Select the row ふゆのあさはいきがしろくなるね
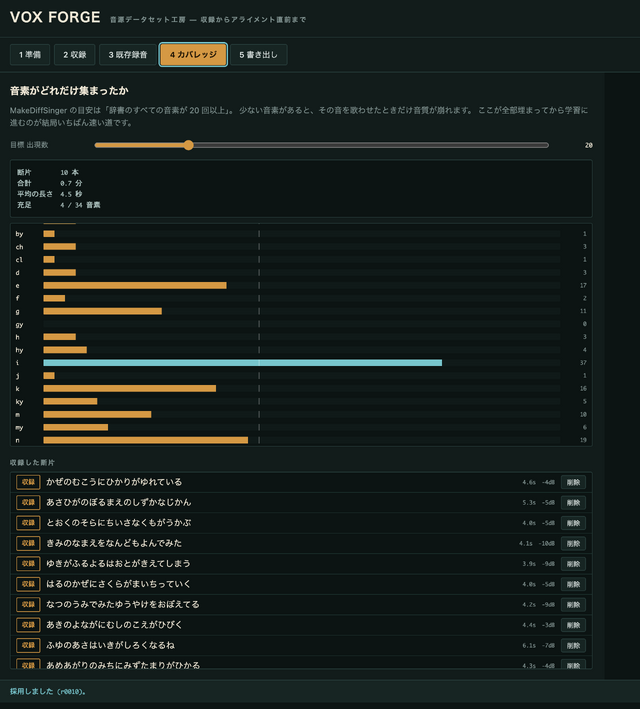640x709 pixels. (301, 645)
